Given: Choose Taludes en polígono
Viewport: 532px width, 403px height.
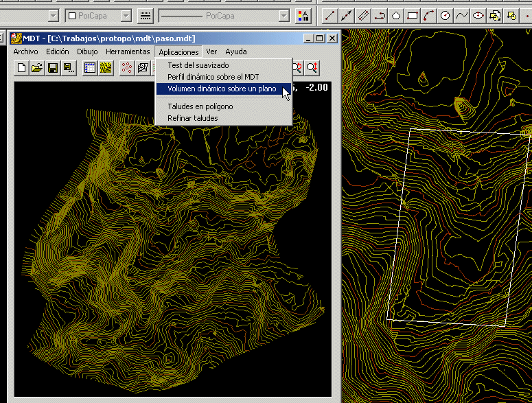Looking at the screenshot, I should [x=224, y=106].
